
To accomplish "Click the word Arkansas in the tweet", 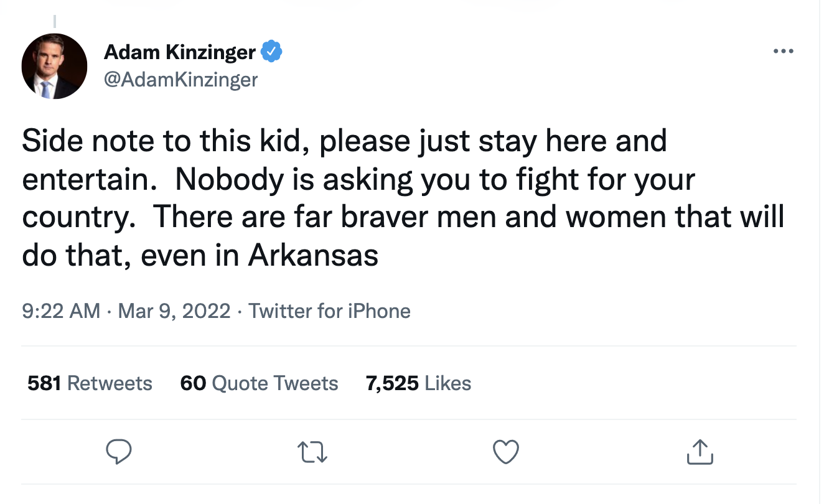I will (x=313, y=256).
